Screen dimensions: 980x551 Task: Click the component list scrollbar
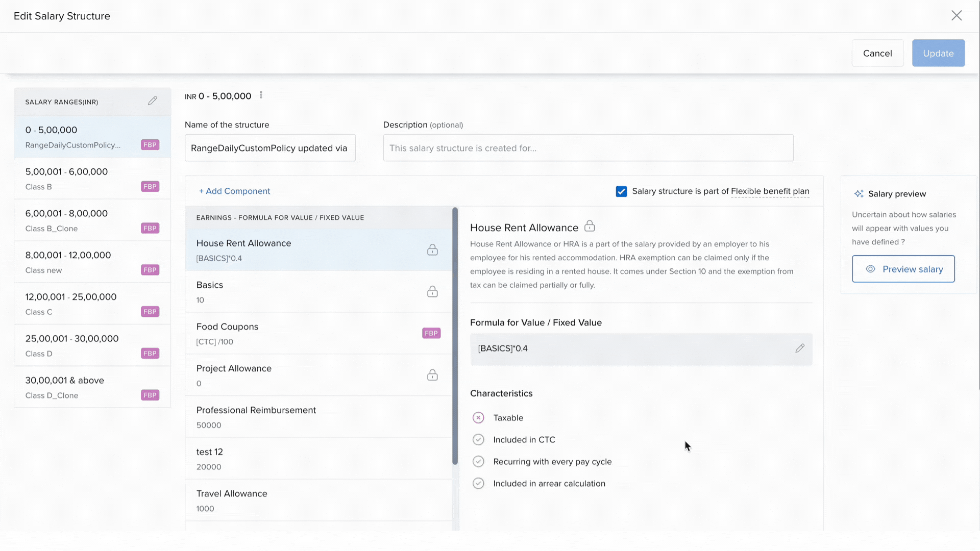tap(455, 337)
